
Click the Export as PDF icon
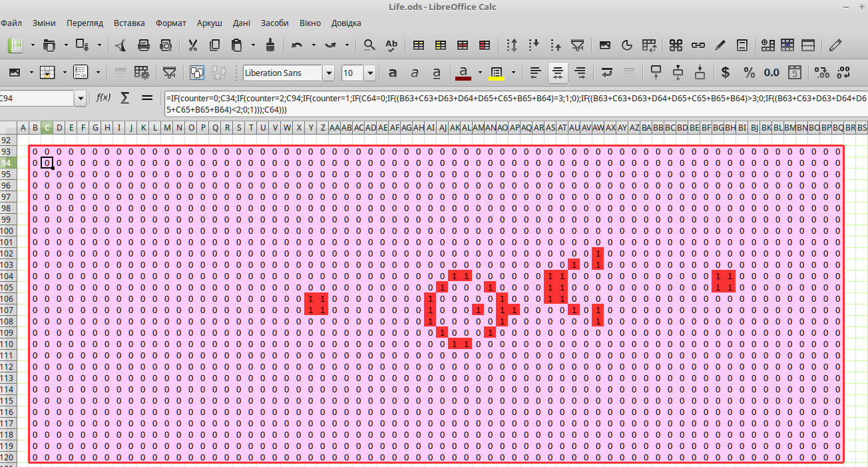pyautogui.click(x=120, y=45)
